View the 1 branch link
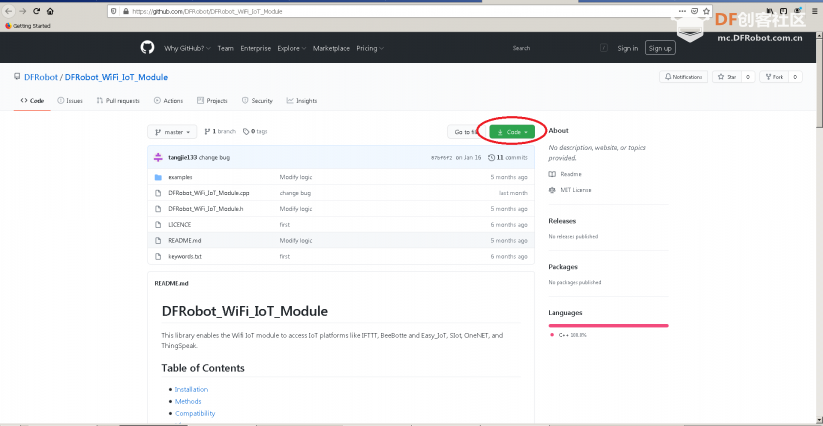Image resolution: width=823 pixels, height=426 pixels. click(220, 132)
